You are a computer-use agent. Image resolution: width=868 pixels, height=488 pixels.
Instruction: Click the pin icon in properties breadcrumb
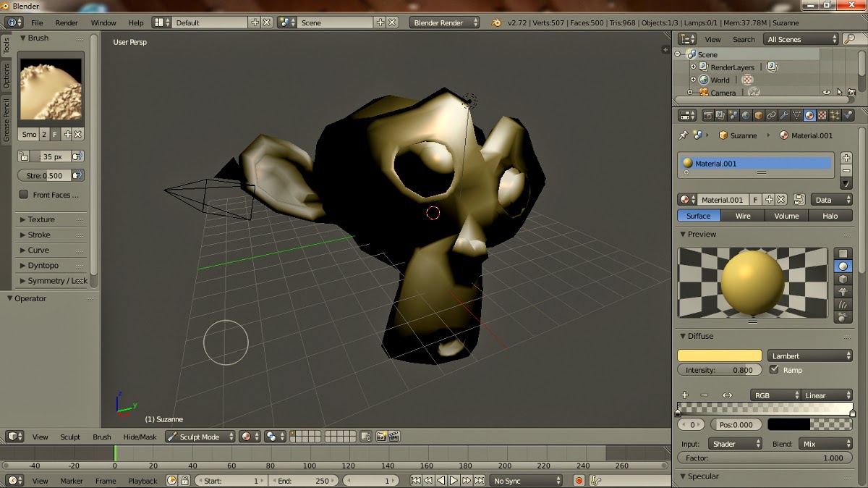point(683,135)
